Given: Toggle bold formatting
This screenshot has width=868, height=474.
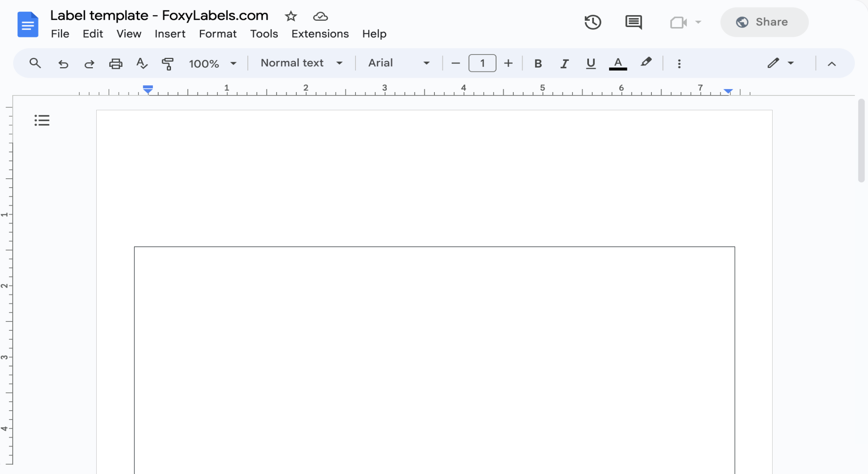Looking at the screenshot, I should [538, 63].
